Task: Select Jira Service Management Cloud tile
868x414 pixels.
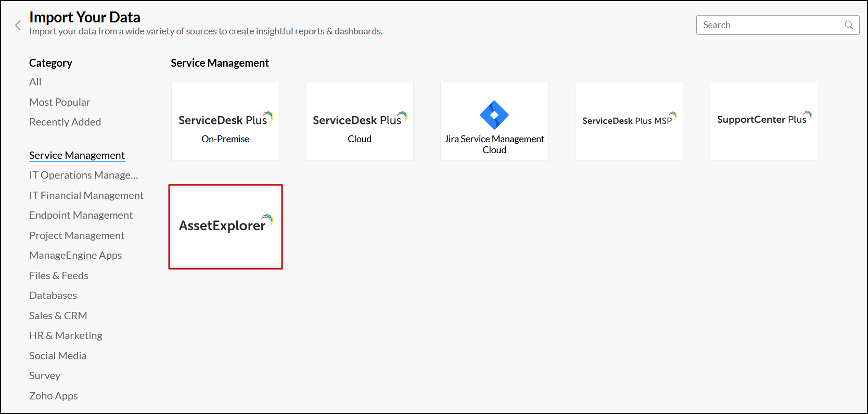Action: pos(494,121)
